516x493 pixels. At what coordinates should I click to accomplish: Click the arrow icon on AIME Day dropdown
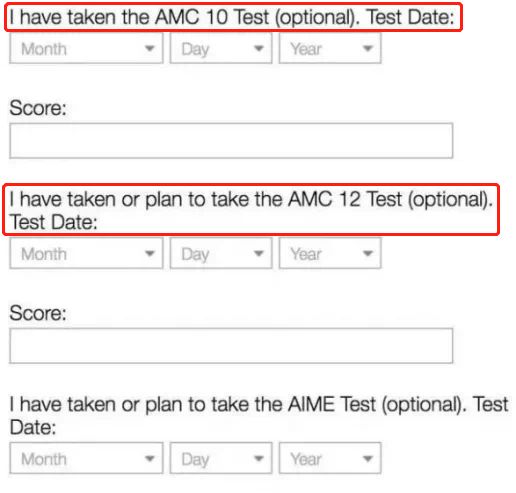click(x=259, y=459)
